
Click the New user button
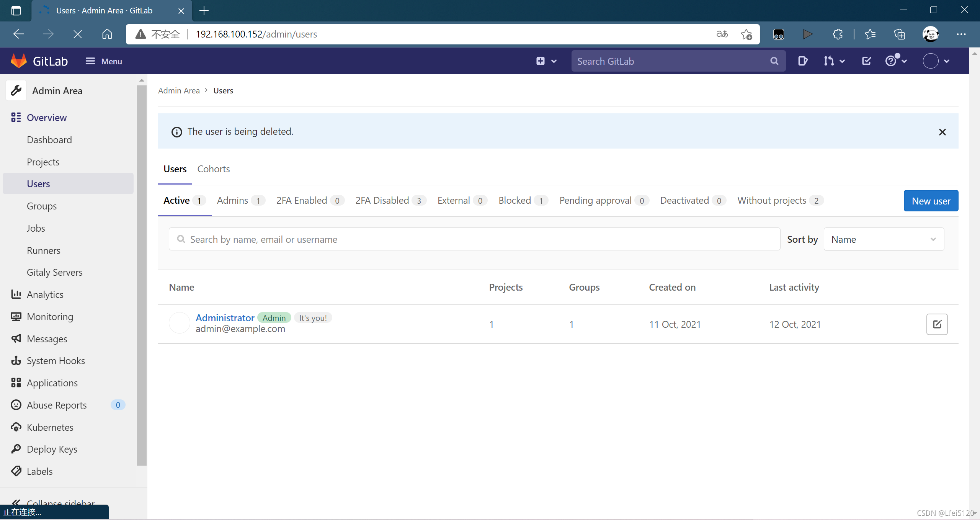click(x=931, y=201)
